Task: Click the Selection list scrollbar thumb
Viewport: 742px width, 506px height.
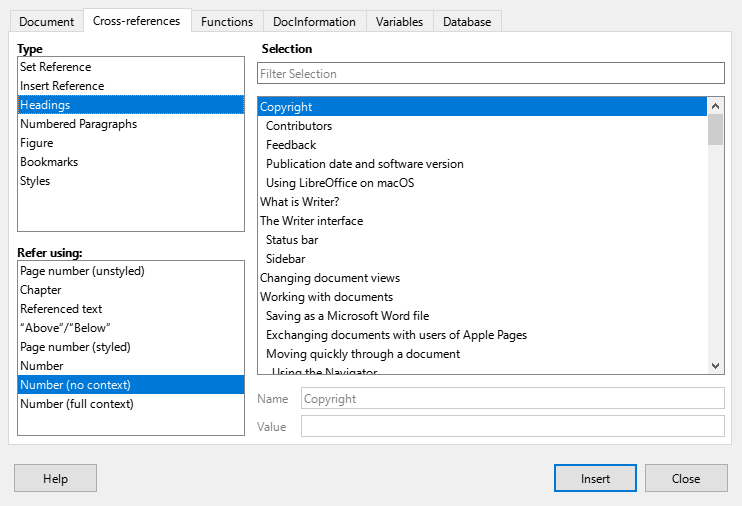Action: coord(716,130)
